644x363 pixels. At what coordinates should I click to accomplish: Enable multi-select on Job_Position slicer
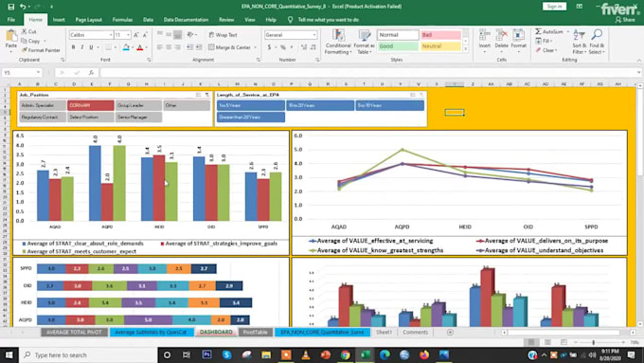198,95
